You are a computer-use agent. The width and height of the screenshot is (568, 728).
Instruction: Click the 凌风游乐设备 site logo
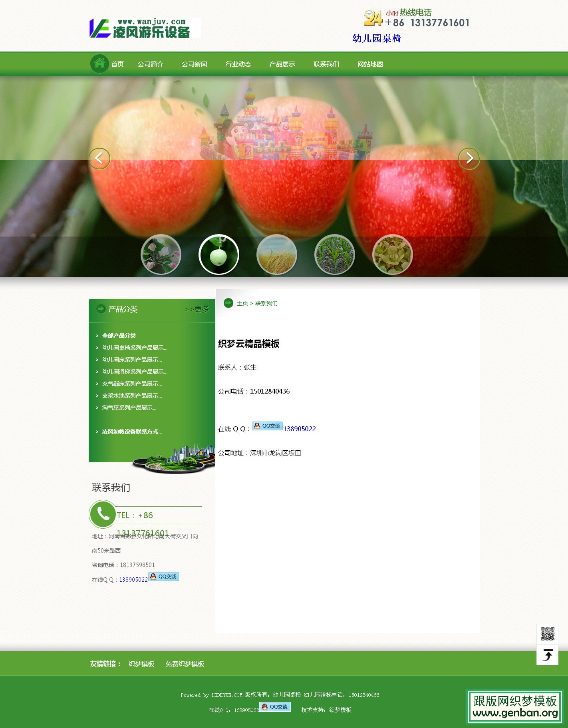[144, 28]
